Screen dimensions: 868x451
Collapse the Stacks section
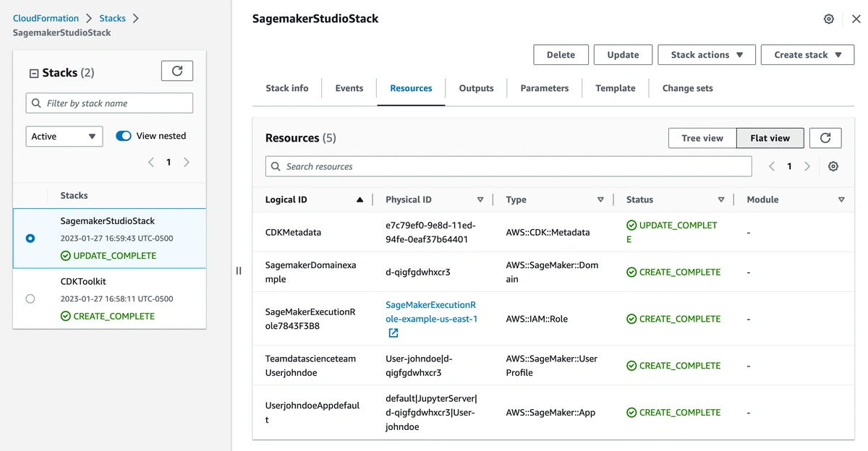33,73
